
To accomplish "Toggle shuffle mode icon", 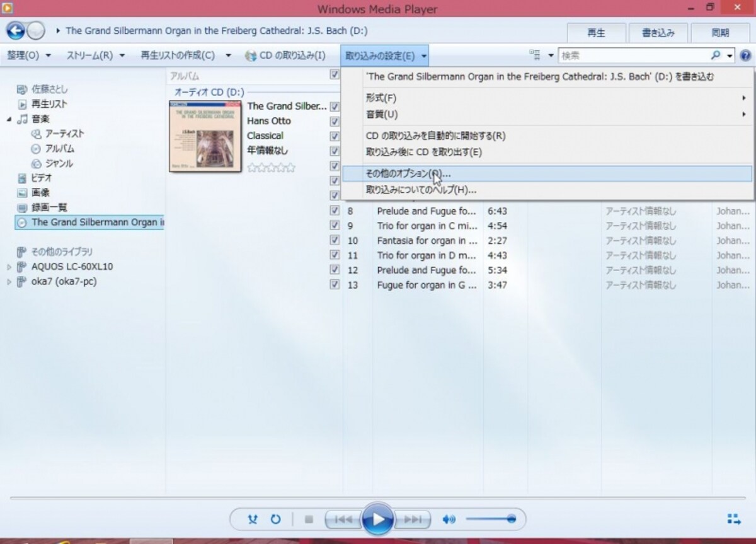I will pos(253,519).
